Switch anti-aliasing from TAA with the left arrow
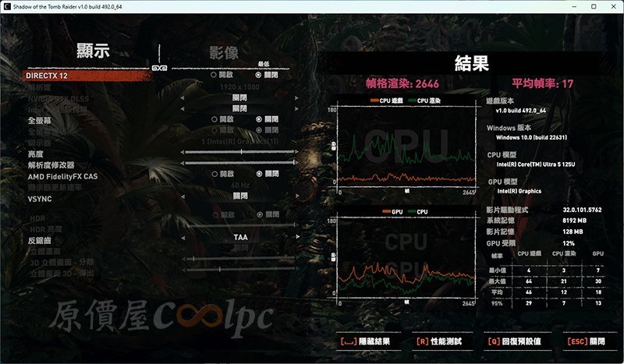The width and height of the screenshot is (624, 364). 183,238
